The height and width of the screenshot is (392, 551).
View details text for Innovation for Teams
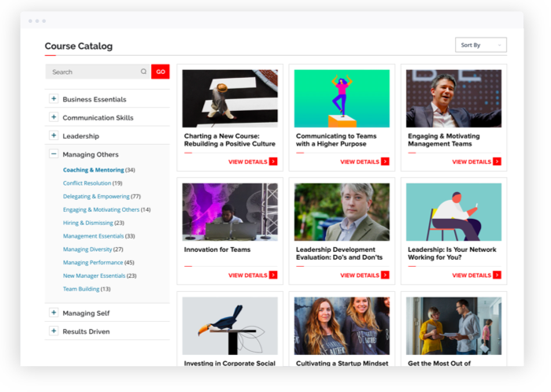coord(248,276)
